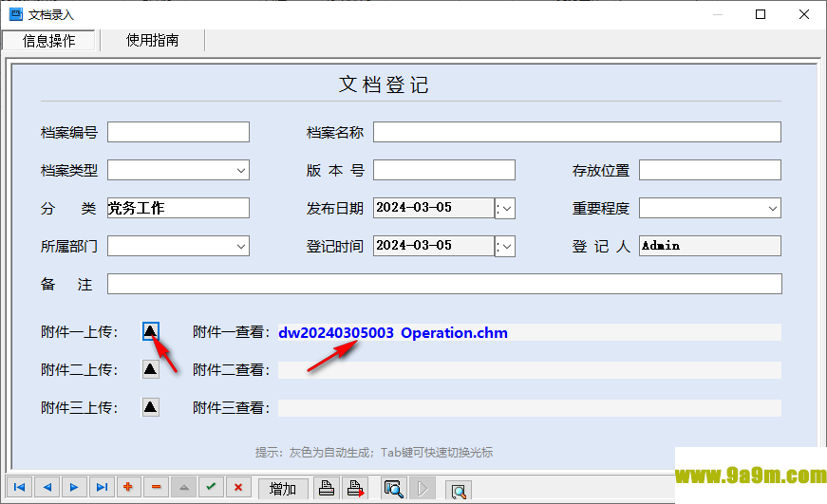Click the red X cancel edit icon
This screenshot has width=827, height=504.
tap(239, 487)
